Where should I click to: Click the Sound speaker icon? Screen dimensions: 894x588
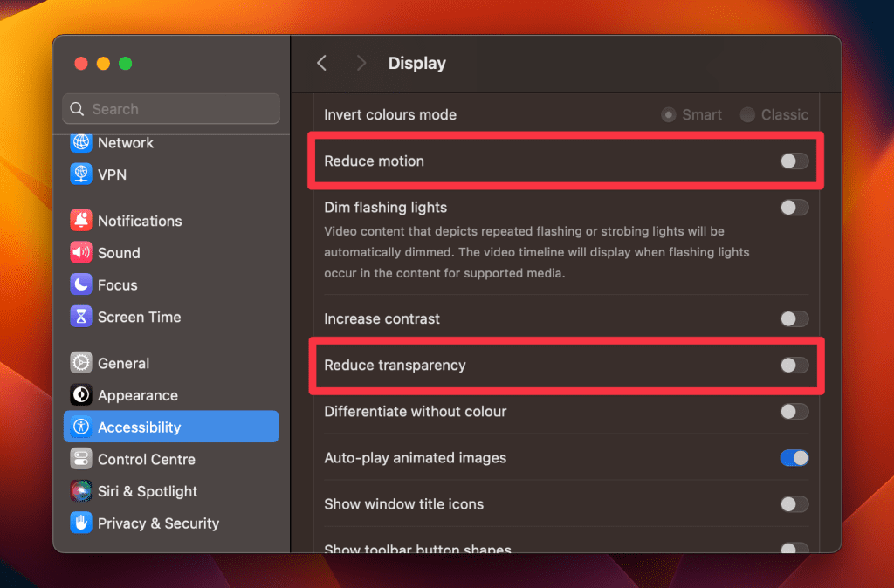tap(81, 253)
